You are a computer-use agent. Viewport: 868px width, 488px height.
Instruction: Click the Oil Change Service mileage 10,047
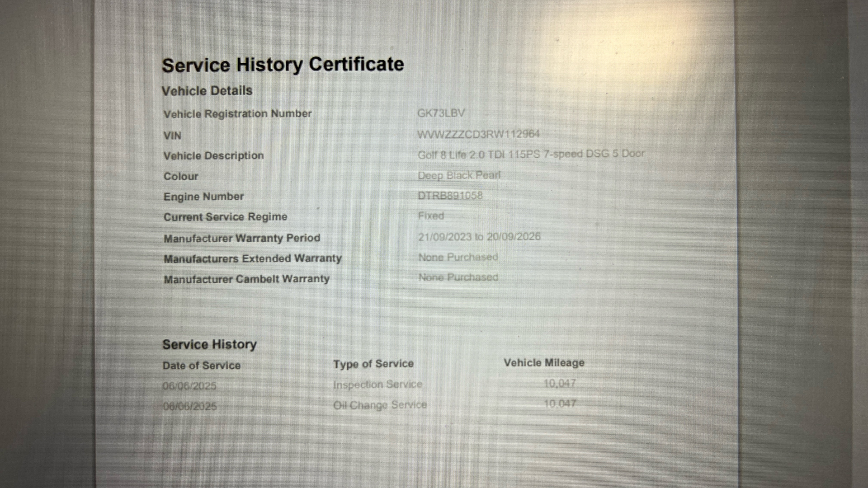(560, 404)
